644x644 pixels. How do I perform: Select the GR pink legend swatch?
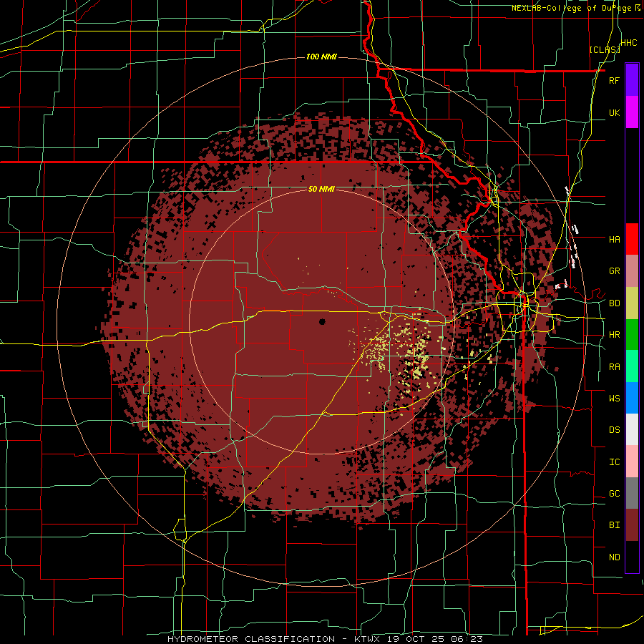[632, 271]
